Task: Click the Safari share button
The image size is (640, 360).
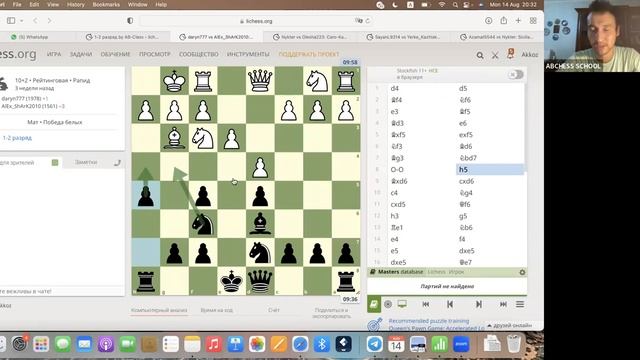Action: point(504,20)
